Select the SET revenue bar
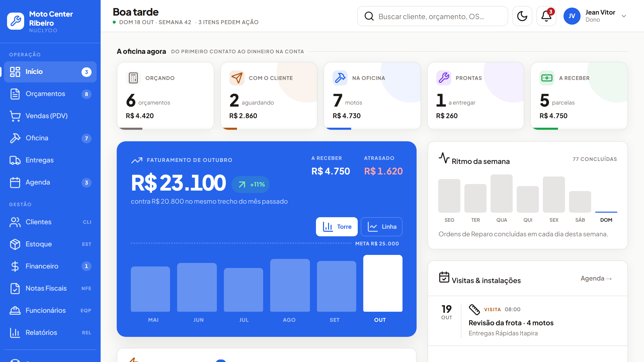This screenshot has width=644, height=362. click(337, 286)
